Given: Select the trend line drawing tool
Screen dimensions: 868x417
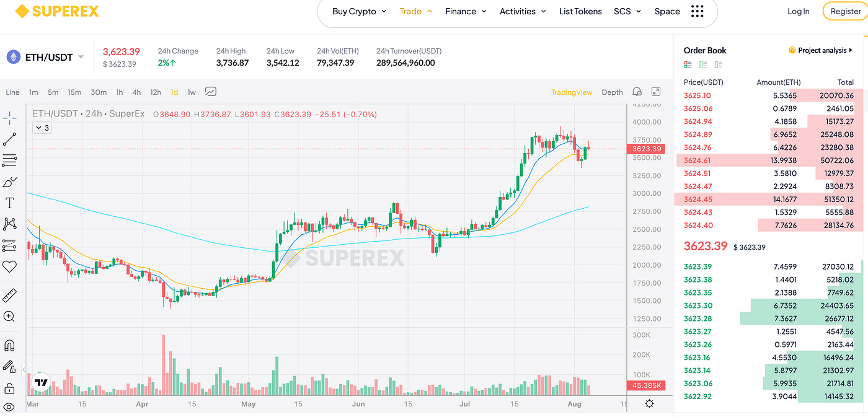Looking at the screenshot, I should [x=9, y=139].
